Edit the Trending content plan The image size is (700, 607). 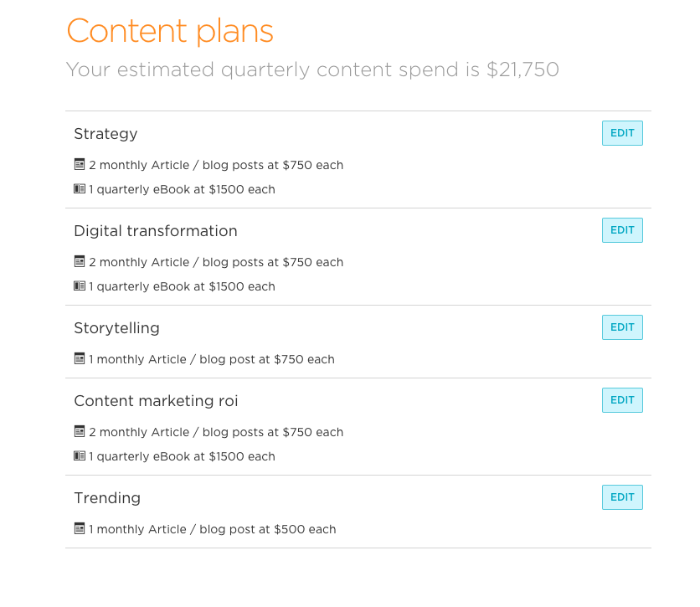tap(622, 497)
